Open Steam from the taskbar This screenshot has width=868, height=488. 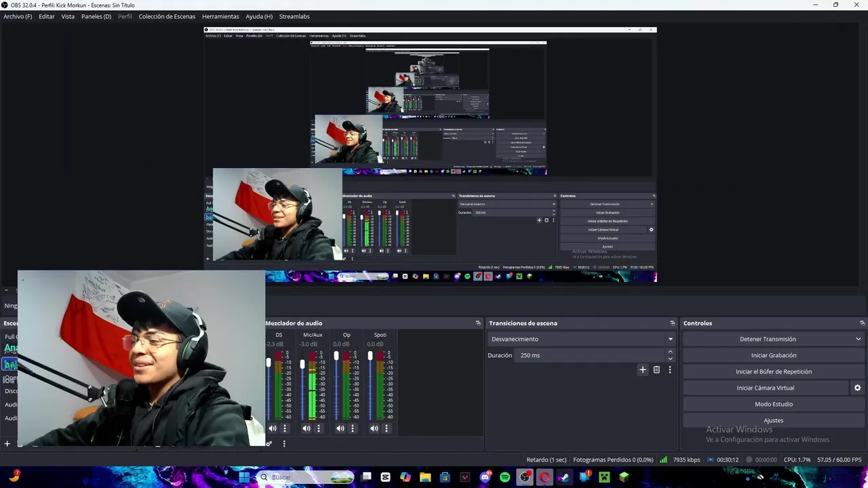(x=564, y=477)
